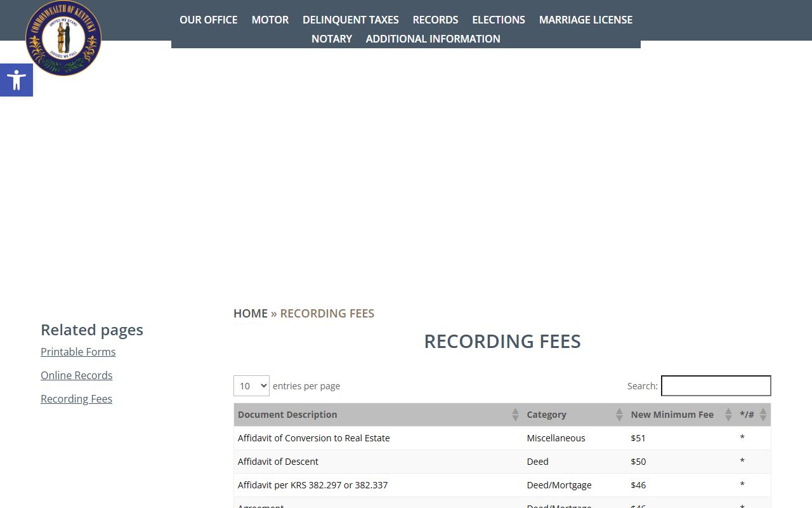This screenshot has width=812, height=508.
Task: Click the New Minimum Fee header text
Action: coord(672,415)
